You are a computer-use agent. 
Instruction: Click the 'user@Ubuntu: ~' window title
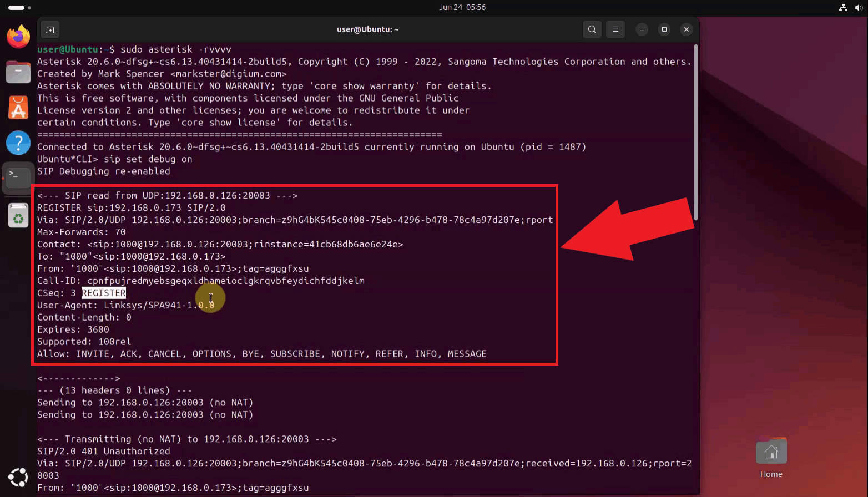pyautogui.click(x=368, y=29)
